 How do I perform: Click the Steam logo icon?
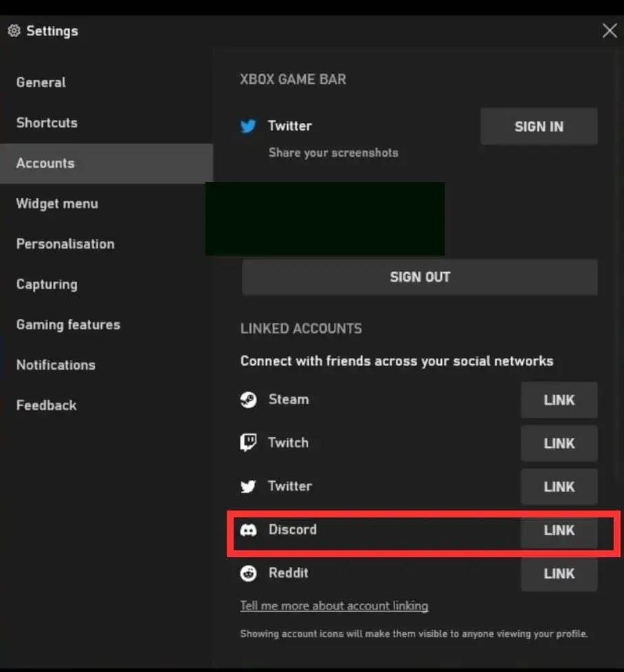click(249, 400)
